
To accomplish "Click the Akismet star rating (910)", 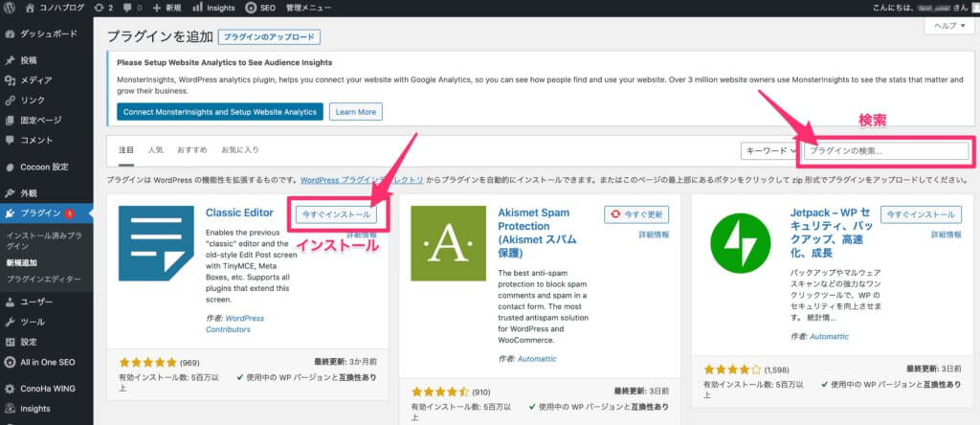I will (440, 392).
